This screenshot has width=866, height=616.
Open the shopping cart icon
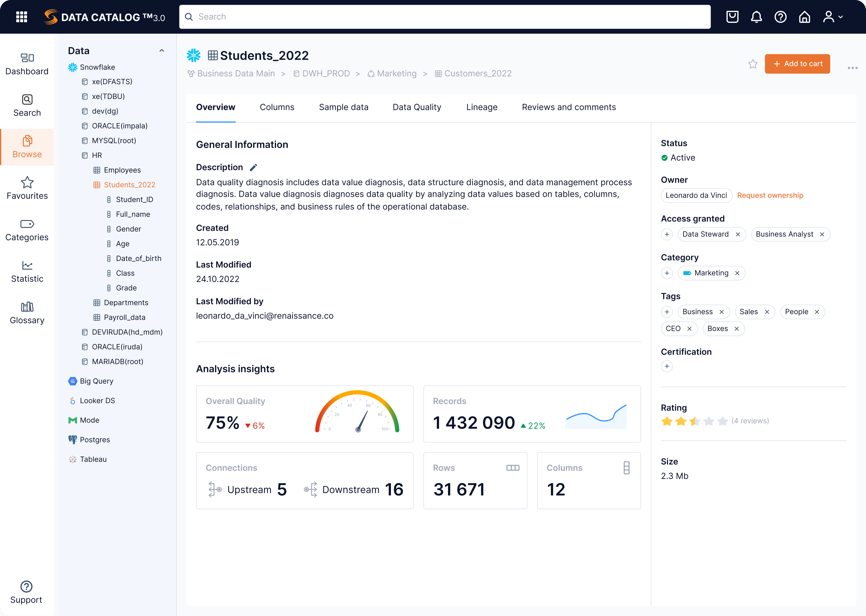point(732,17)
